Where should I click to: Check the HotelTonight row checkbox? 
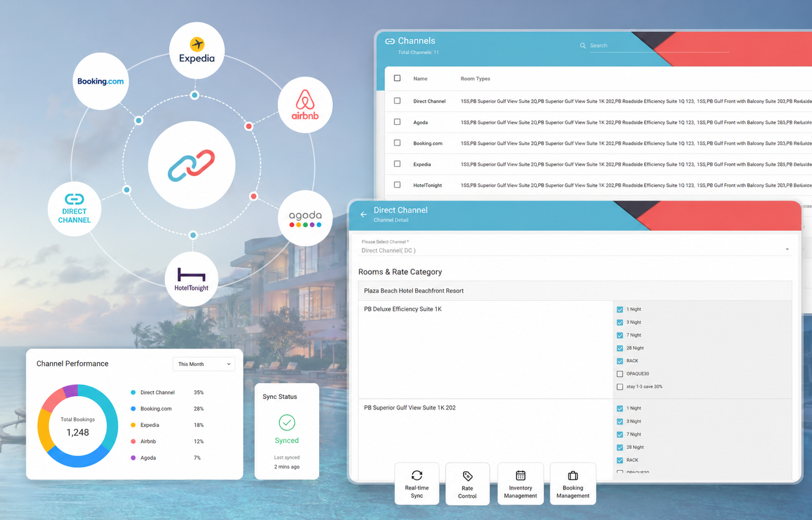point(397,185)
